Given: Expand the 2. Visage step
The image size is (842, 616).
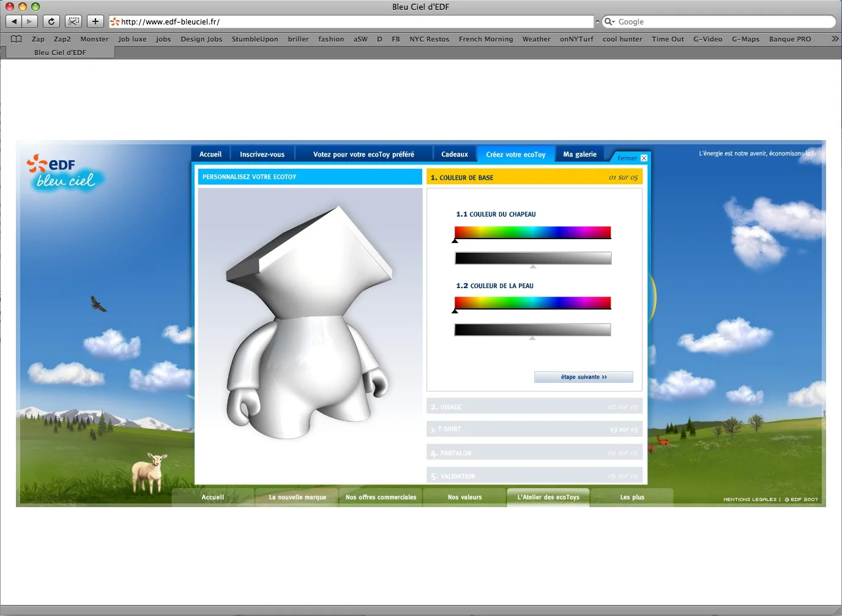Looking at the screenshot, I should pyautogui.click(x=534, y=407).
